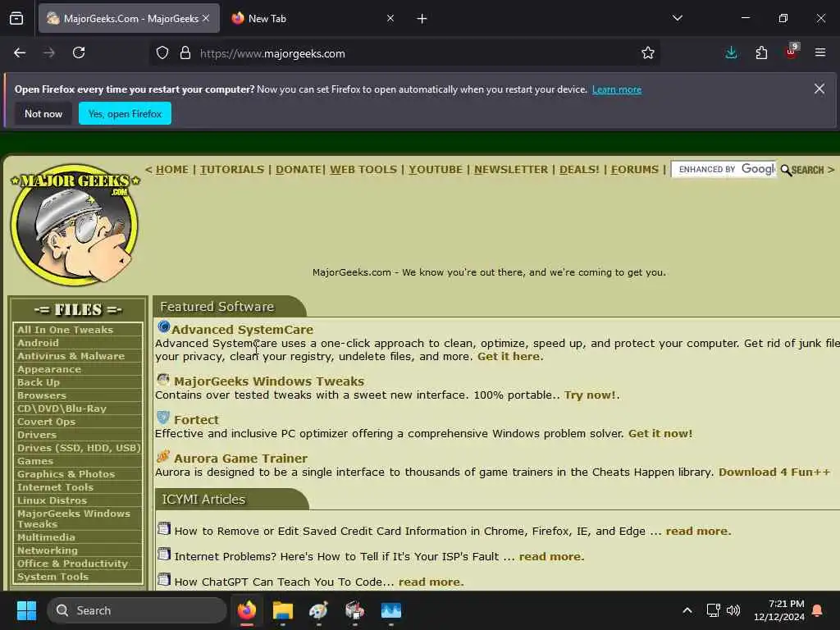Click the Advanced SystemCare icon

163,326
